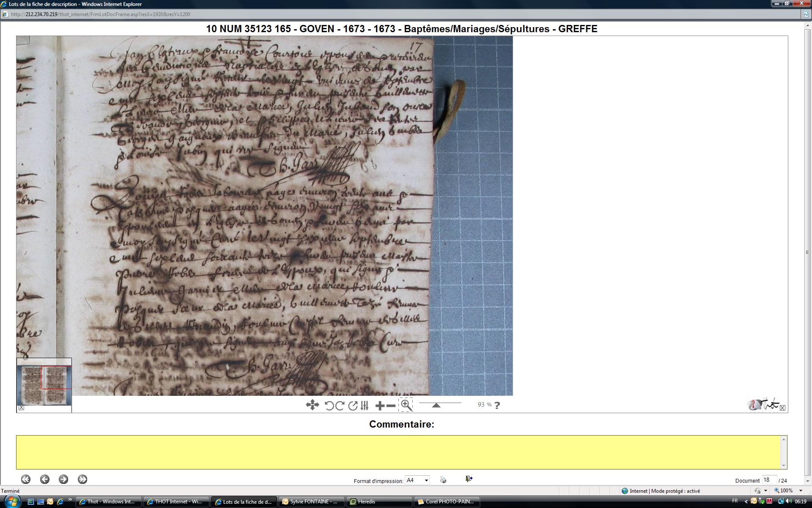Go to the first document page
The height and width of the screenshot is (508, 812).
click(26, 479)
